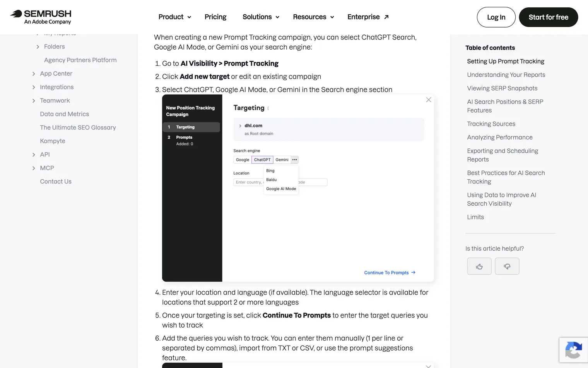Expand the API sidebar section
588x368 pixels.
coord(34,155)
